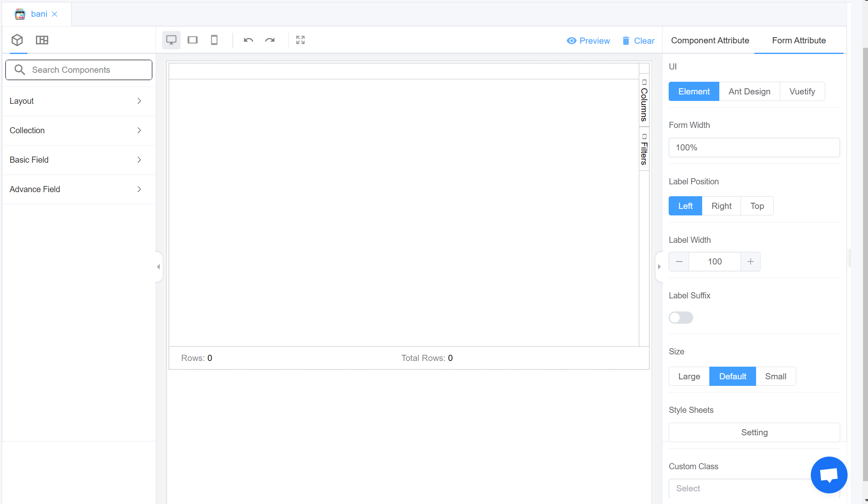The width and height of the screenshot is (868, 504).
Task: Open the components cube icon tab
Action: pyautogui.click(x=17, y=40)
